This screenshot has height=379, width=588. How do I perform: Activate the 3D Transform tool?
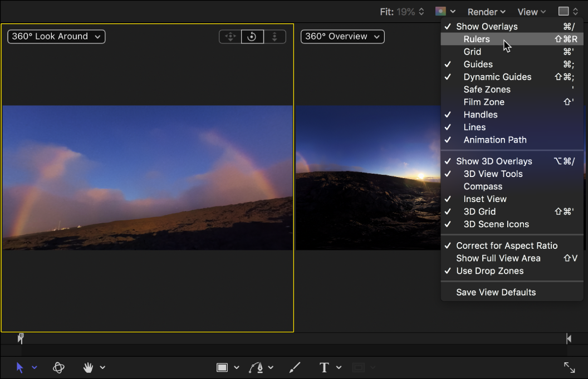pos(59,367)
